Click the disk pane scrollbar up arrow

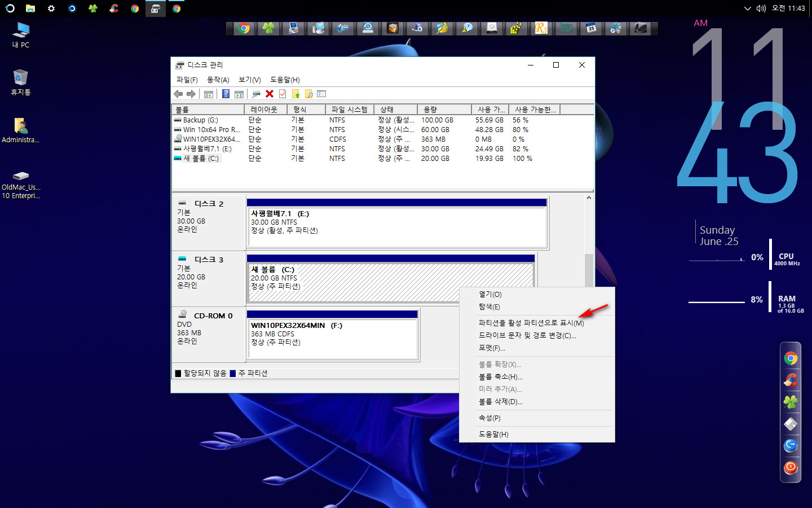[589, 198]
